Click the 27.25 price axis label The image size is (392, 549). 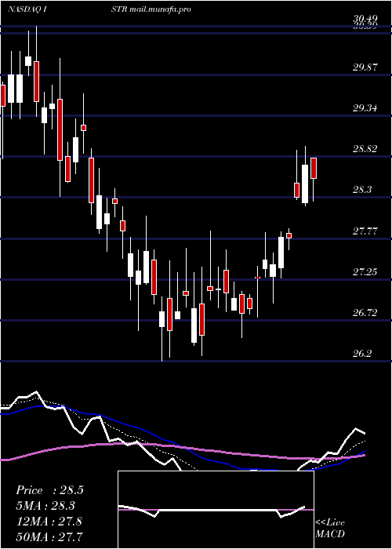tap(365, 272)
